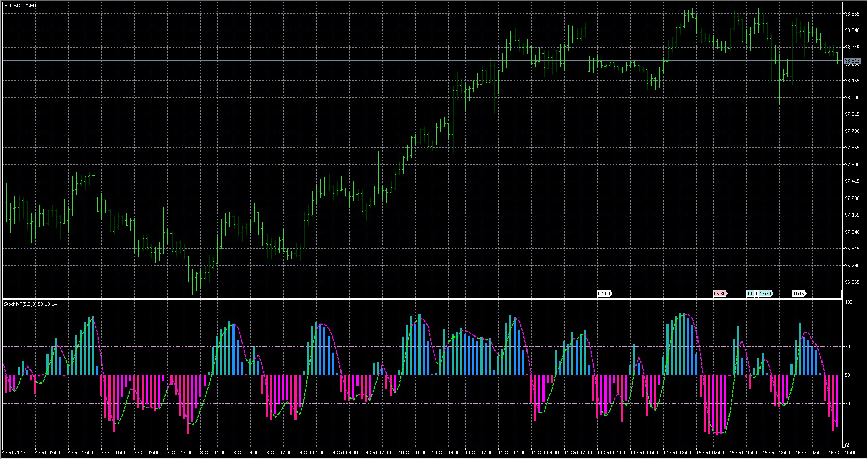Click the 8 Oct 09:00 time axis label
Image resolution: width=868 pixels, height=459 pixels.
246,453
